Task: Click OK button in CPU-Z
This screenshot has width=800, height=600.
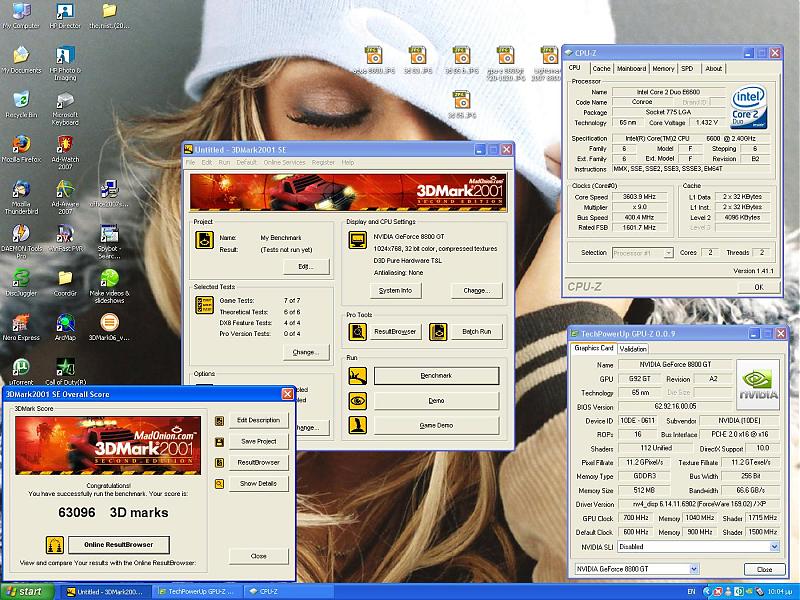Action: (759, 287)
